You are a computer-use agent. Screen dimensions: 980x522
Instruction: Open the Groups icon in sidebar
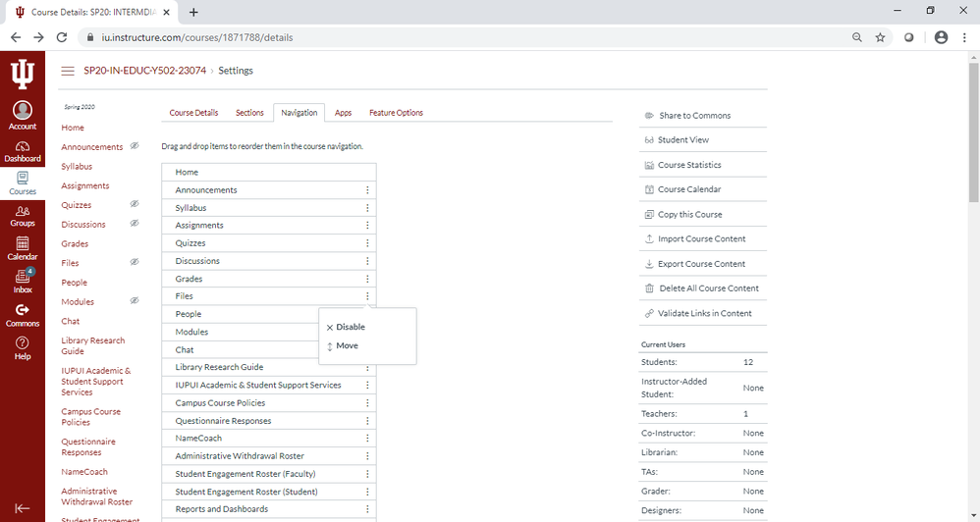click(x=22, y=215)
